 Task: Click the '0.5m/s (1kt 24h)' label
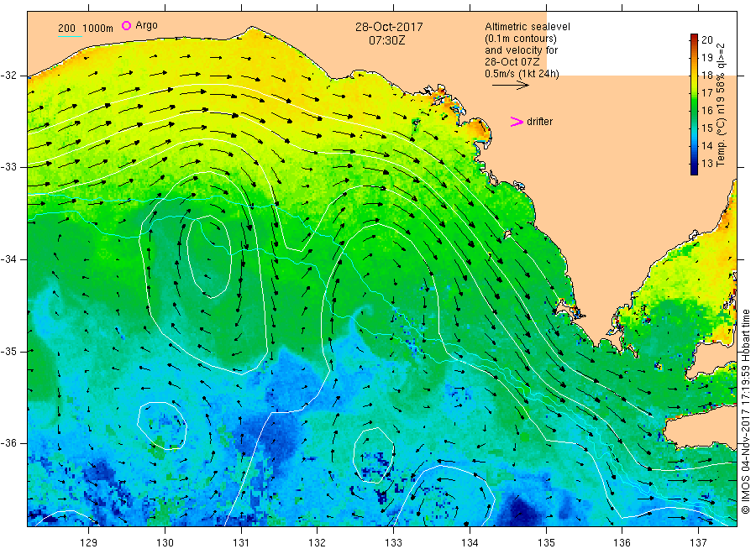point(522,74)
